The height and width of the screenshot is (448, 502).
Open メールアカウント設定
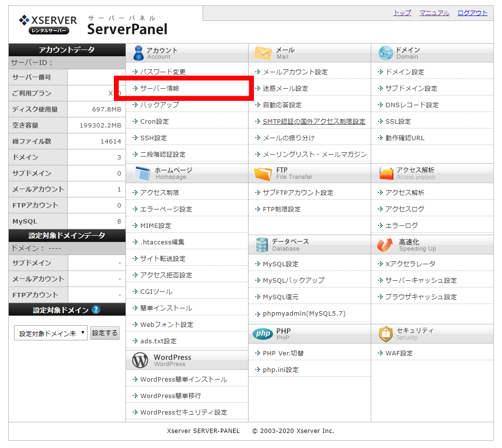295,72
